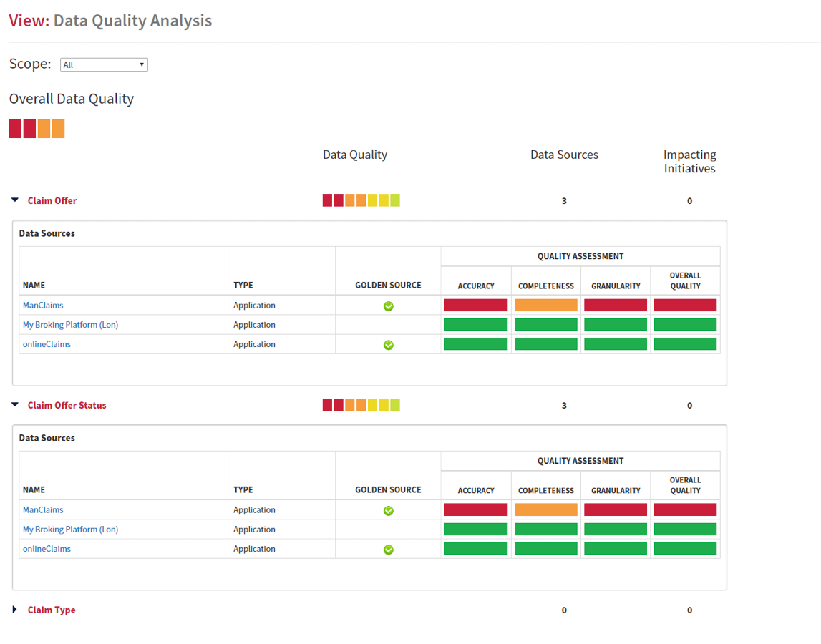
Task: Click My Broking Platform Granularity bar under Claim Offer Status
Action: pyautogui.click(x=616, y=530)
